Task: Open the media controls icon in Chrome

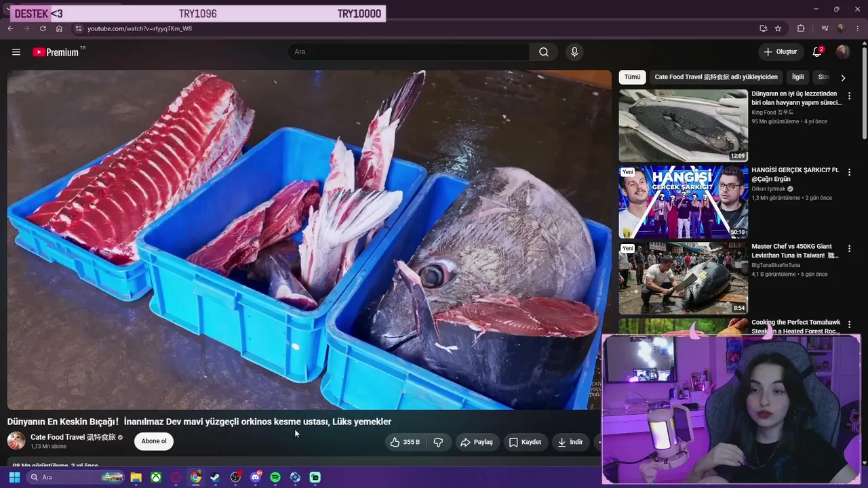Action: [x=825, y=28]
